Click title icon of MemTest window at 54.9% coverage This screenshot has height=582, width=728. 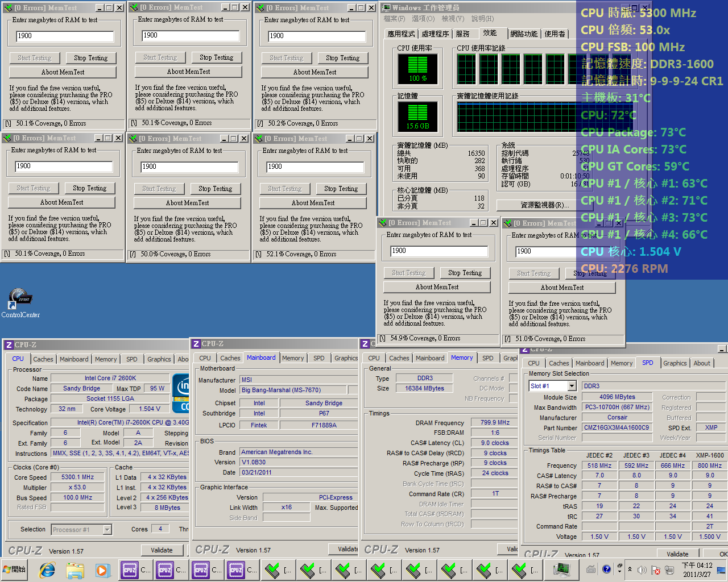382,223
